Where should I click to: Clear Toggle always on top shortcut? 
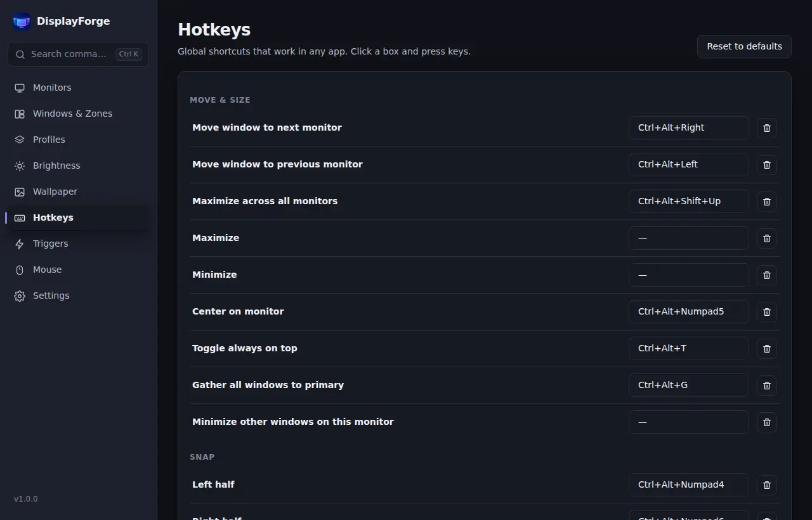(767, 349)
